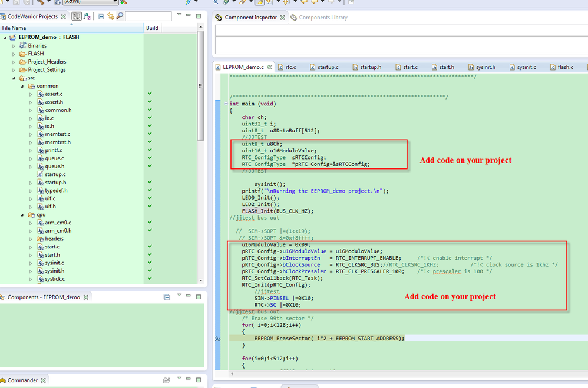The image size is (588, 388).
Task: Select systick.c in the project tree
Action: click(55, 279)
